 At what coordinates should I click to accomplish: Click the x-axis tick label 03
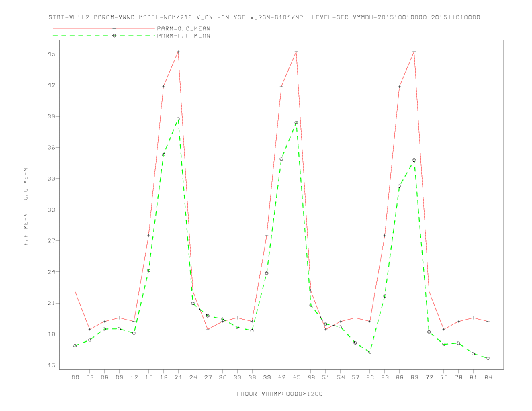coord(89,377)
